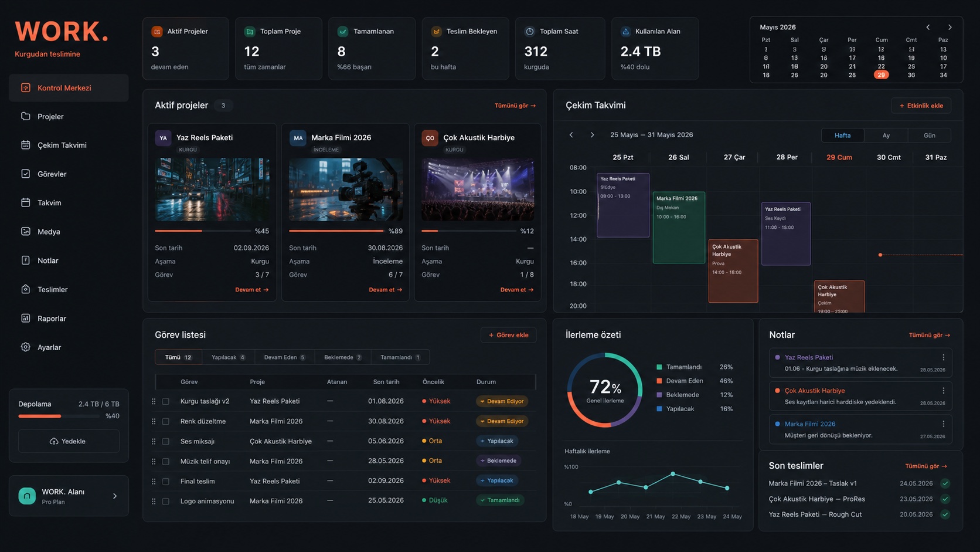Go to previous month in mini calendar
The image size is (980, 552).
tap(928, 27)
